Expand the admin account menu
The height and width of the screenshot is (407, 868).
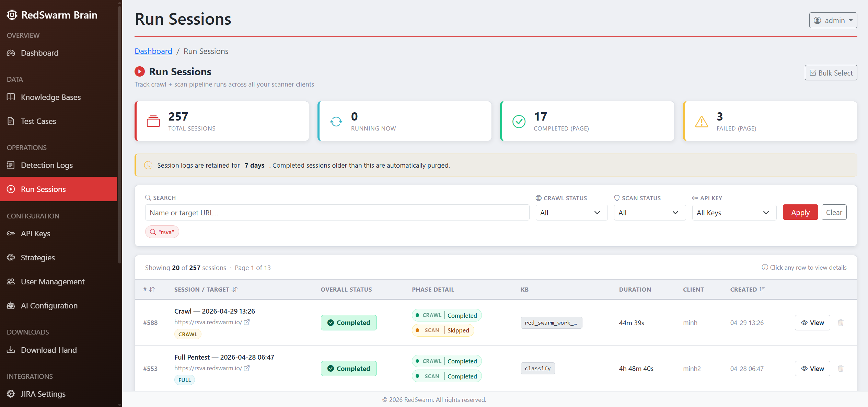(x=833, y=20)
